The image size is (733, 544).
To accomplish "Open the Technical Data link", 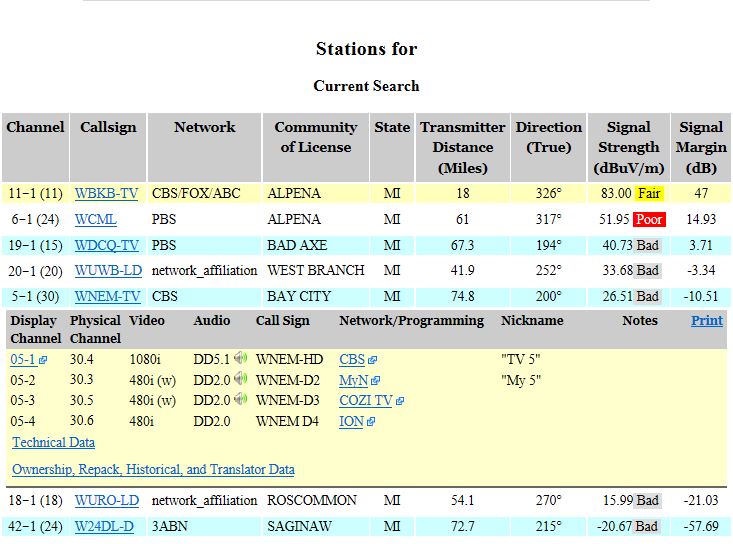I will pos(53,442).
